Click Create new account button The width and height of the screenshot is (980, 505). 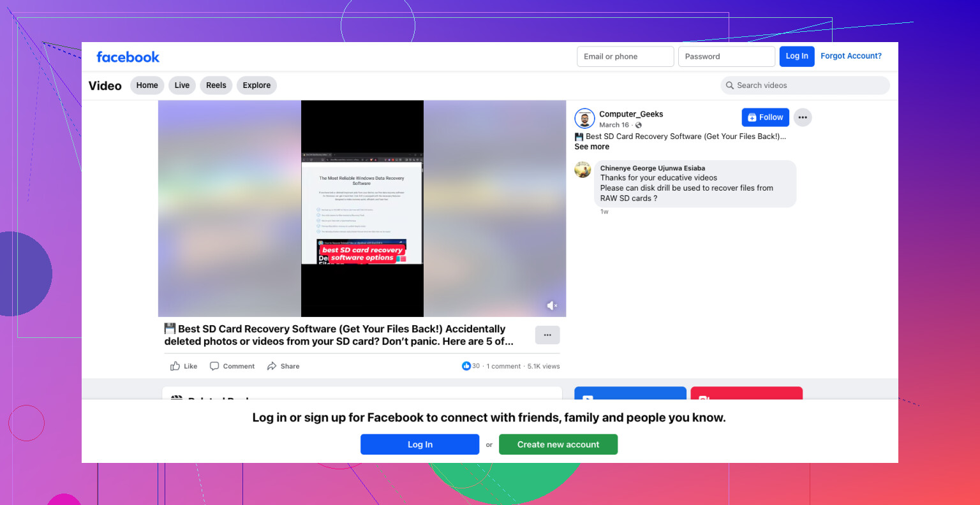tap(558, 444)
